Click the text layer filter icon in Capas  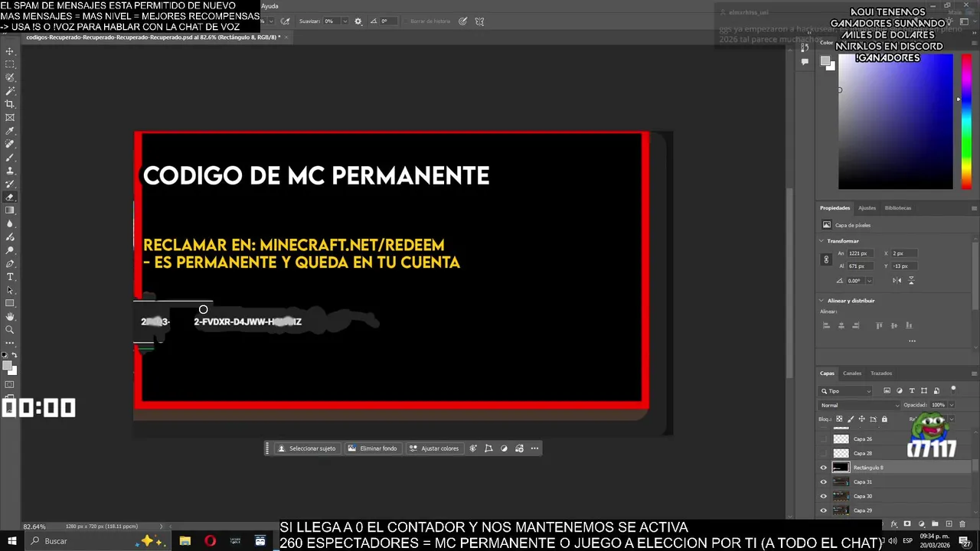point(912,391)
